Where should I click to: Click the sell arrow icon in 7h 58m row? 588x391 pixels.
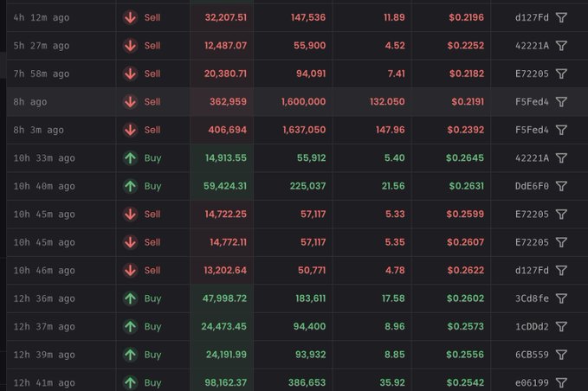click(x=130, y=74)
